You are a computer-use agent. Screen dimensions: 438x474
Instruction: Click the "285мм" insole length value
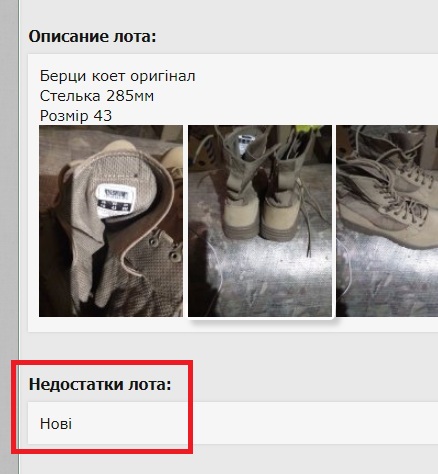(130, 96)
